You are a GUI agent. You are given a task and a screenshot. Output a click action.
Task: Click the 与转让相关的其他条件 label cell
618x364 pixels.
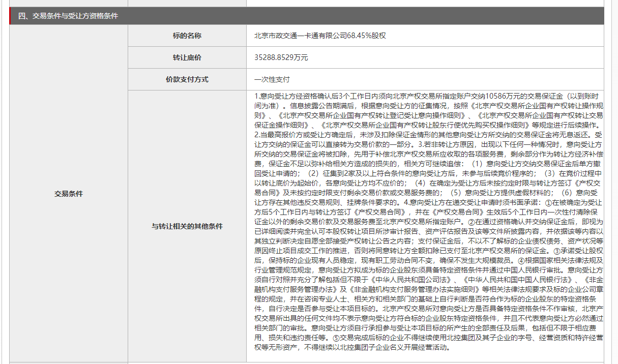187,226
